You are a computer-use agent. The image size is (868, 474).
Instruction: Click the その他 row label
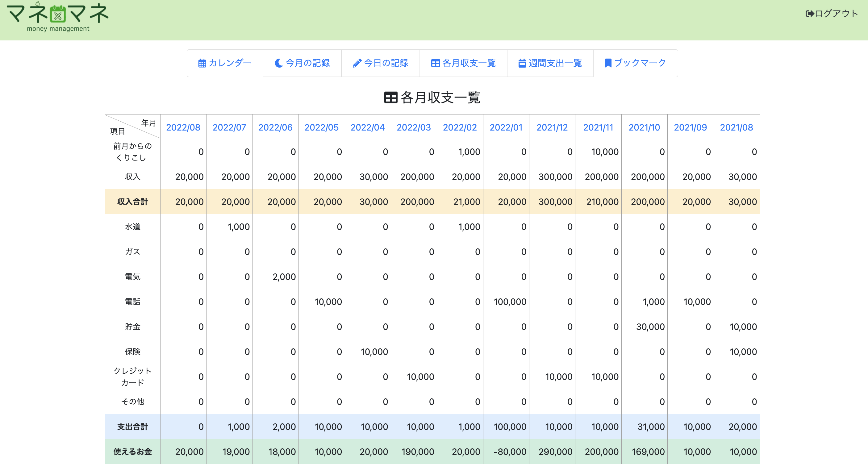pos(132,401)
